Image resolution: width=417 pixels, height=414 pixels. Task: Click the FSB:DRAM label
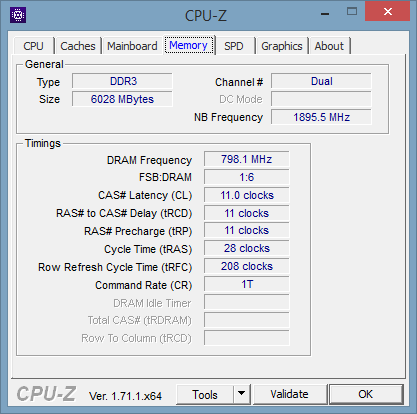(x=165, y=177)
